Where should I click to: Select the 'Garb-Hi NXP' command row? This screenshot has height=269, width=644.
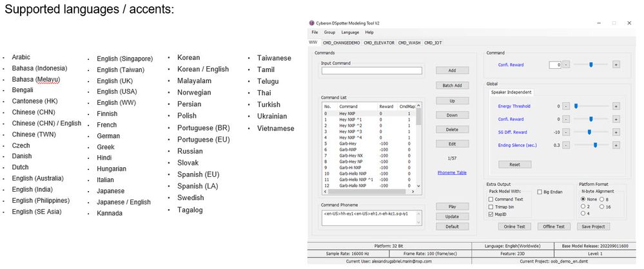tap(369, 167)
